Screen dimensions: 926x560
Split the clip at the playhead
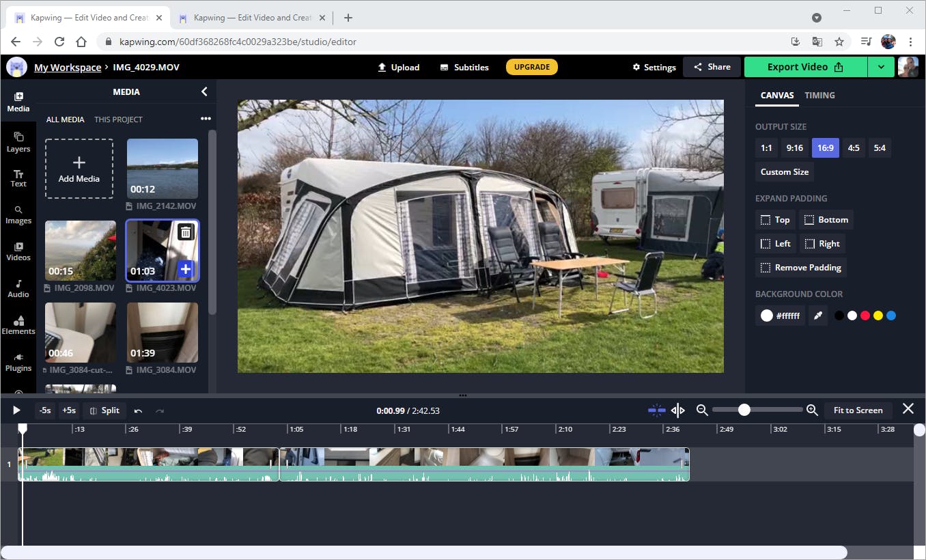point(104,410)
